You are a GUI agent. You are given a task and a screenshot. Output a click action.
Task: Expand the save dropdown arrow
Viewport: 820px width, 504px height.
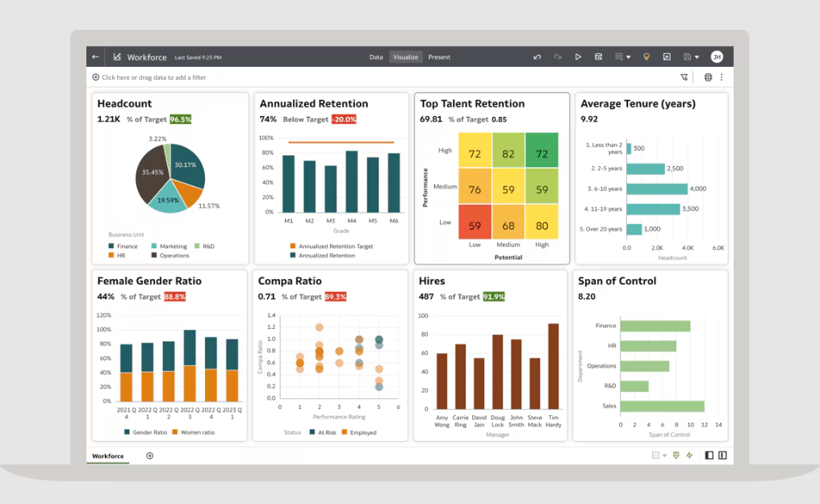697,57
